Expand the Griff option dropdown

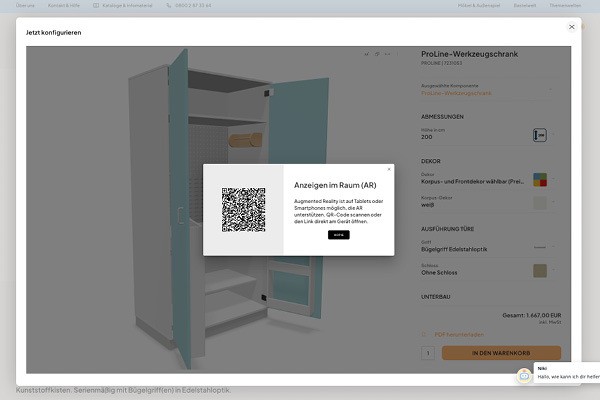553,247
